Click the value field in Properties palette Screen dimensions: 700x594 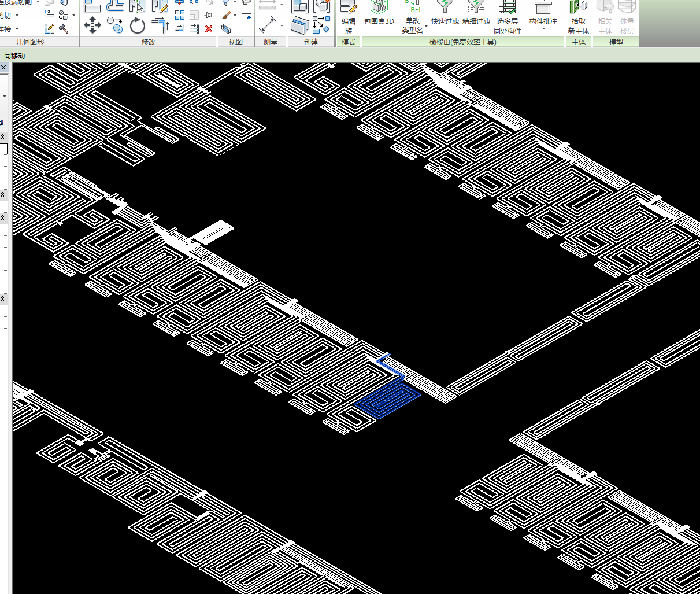click(3, 149)
